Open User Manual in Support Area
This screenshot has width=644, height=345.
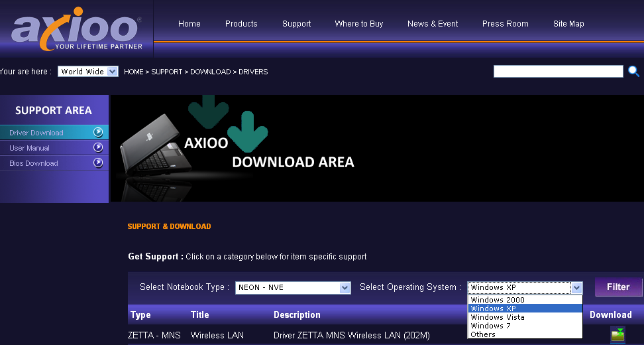(54, 148)
